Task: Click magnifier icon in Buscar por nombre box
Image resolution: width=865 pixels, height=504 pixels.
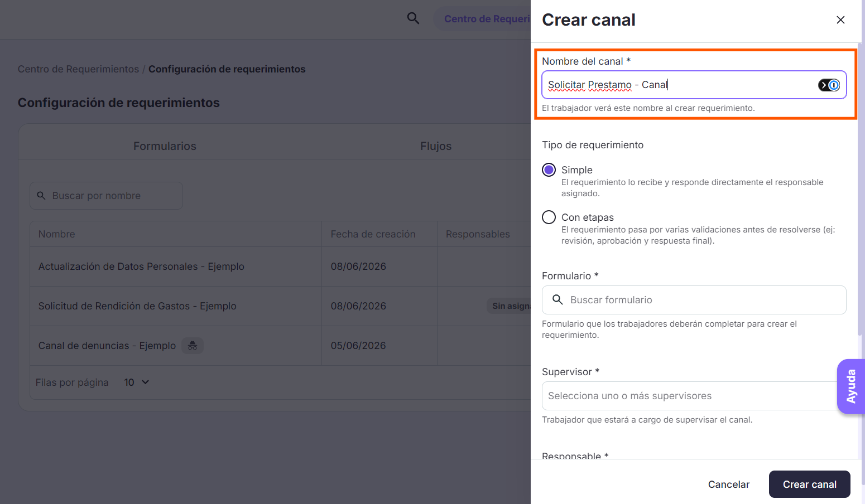Action: coord(41,196)
